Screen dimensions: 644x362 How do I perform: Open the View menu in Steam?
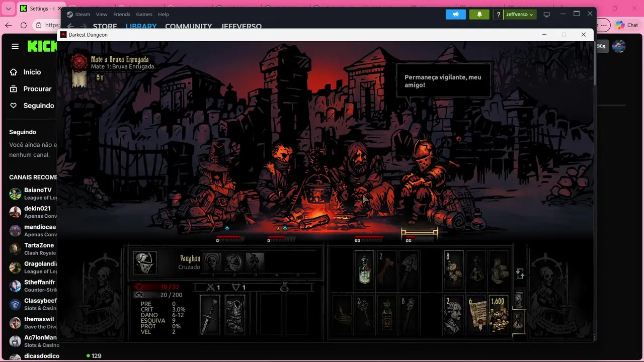102,14
